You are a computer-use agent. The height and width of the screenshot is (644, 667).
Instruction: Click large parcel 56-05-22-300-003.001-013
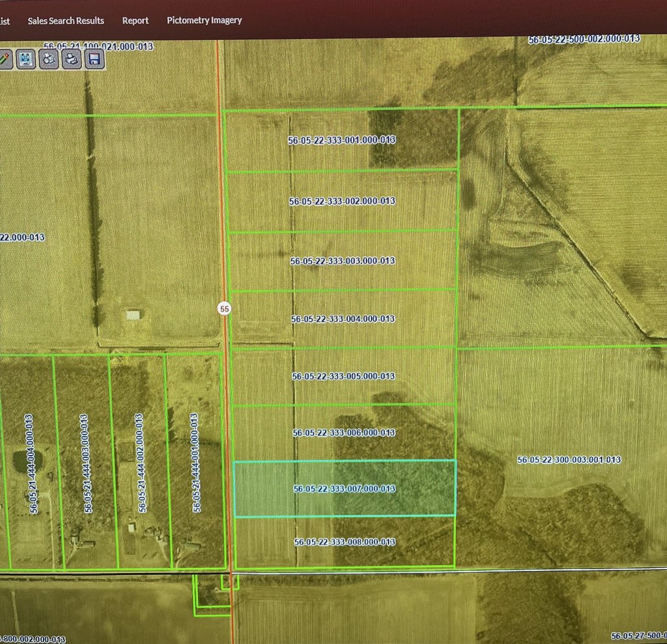click(x=569, y=460)
